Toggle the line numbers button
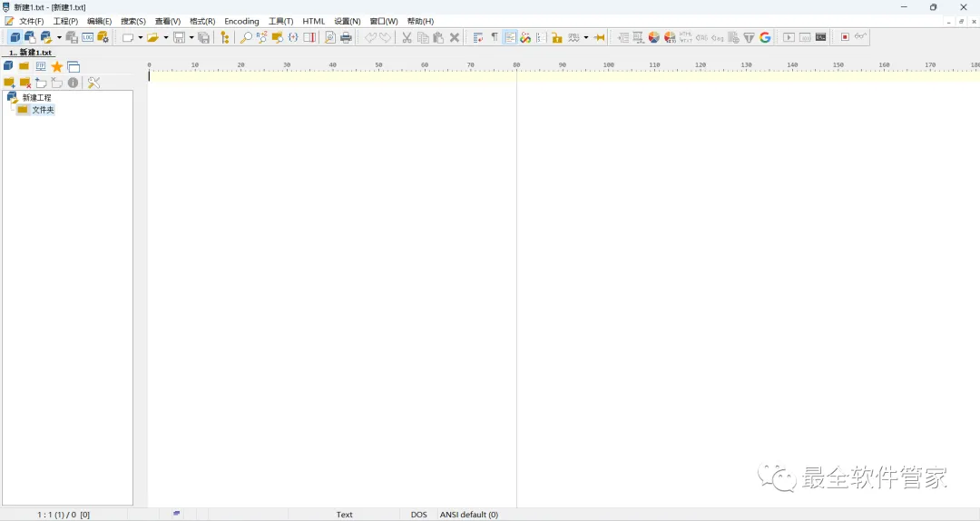Screen dimensions: 980x521 [x=541, y=37]
